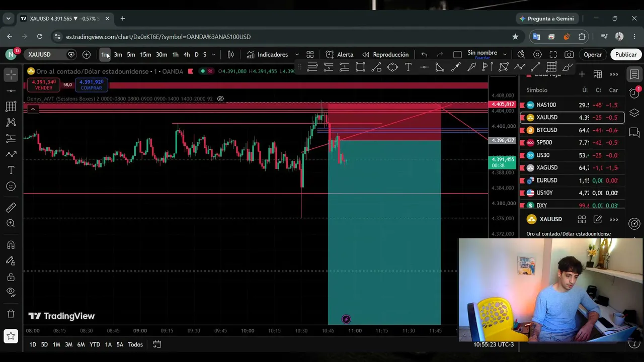
Task: Select the ruler measure tool
Action: (11, 207)
